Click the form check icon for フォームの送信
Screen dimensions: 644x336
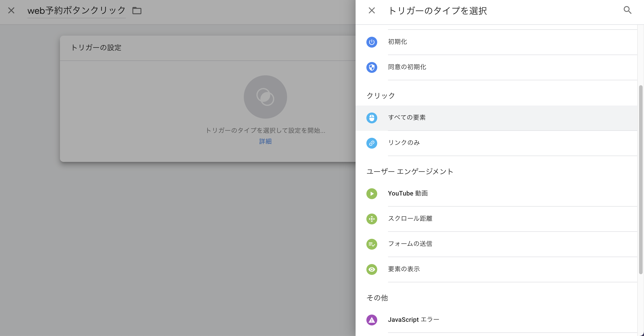[x=372, y=244]
